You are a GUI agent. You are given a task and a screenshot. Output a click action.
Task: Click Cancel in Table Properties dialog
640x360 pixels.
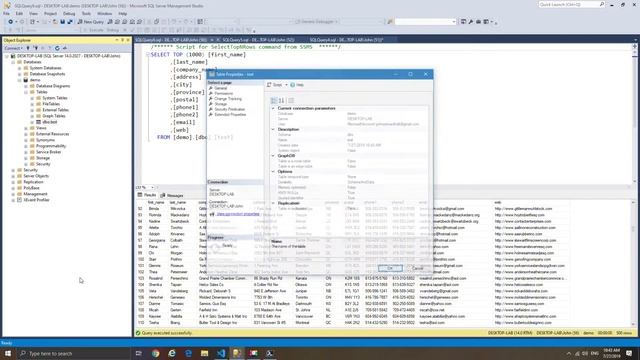point(417,268)
